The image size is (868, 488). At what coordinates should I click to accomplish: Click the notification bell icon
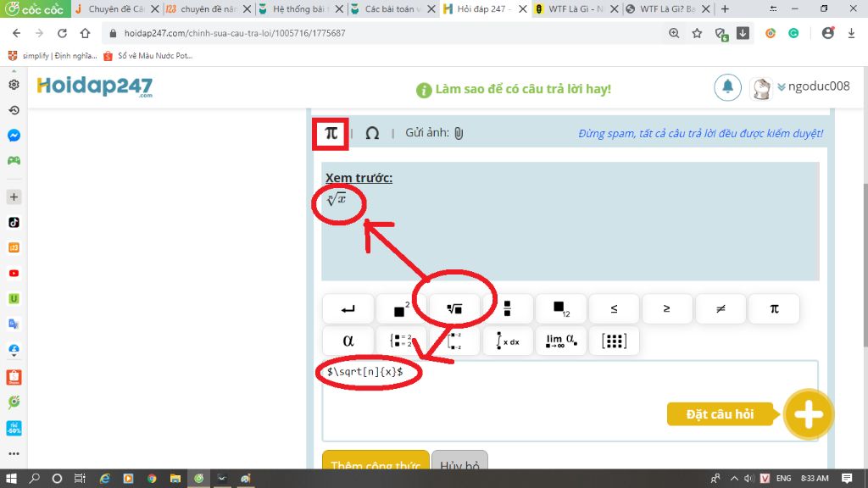click(726, 88)
